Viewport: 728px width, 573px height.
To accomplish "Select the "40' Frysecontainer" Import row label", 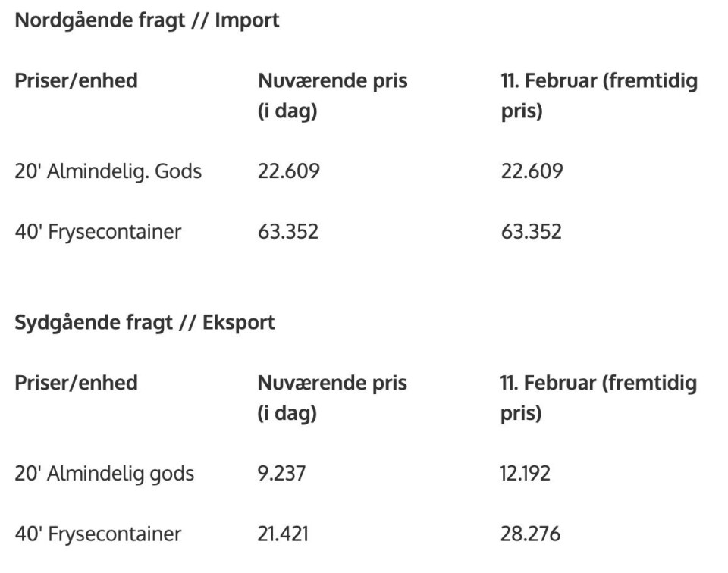I will [x=98, y=231].
